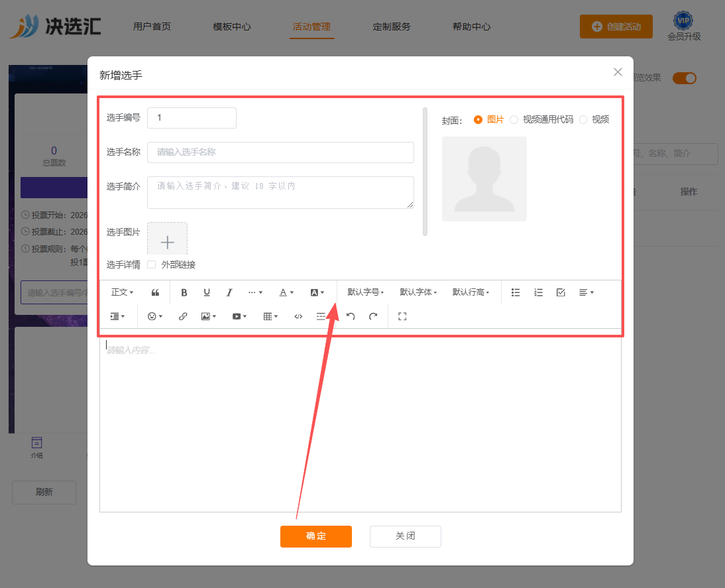Go to 模板中心 in the top navigation

click(x=232, y=27)
